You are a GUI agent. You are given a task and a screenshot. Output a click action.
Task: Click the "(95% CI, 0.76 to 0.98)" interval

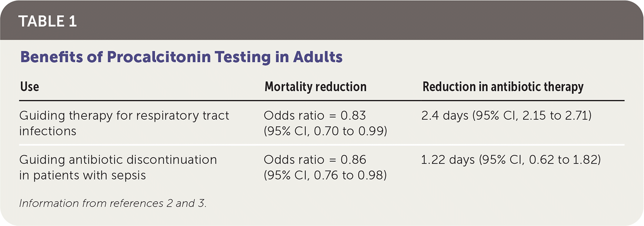point(325,175)
